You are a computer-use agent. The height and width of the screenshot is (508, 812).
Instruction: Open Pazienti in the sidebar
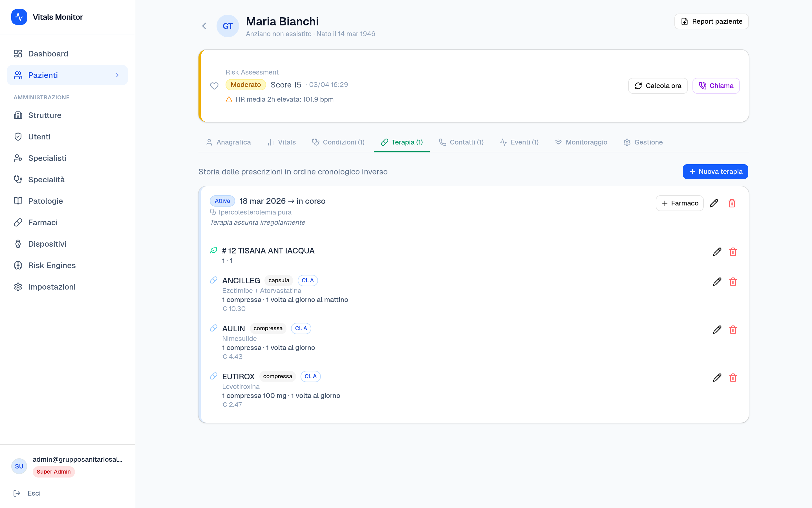[67, 75]
